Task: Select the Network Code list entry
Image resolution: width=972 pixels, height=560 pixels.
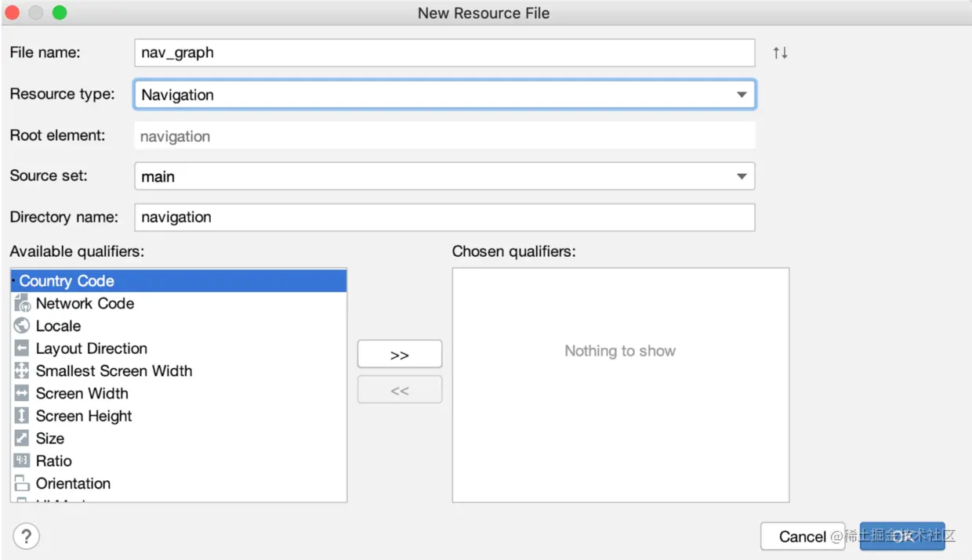Action: point(179,303)
